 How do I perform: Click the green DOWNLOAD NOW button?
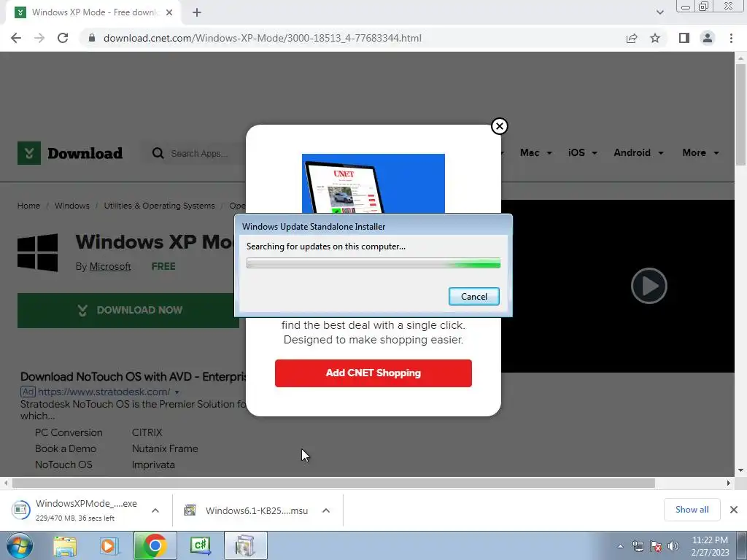pyautogui.click(x=128, y=311)
